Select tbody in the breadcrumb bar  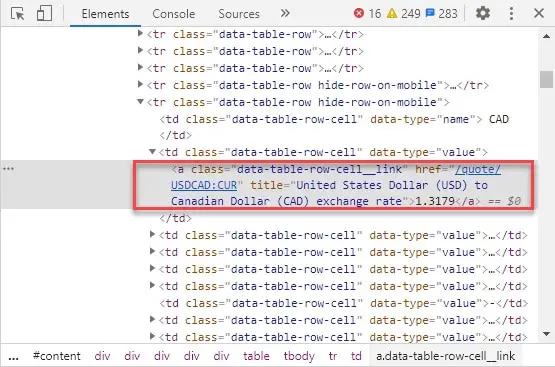point(299,356)
